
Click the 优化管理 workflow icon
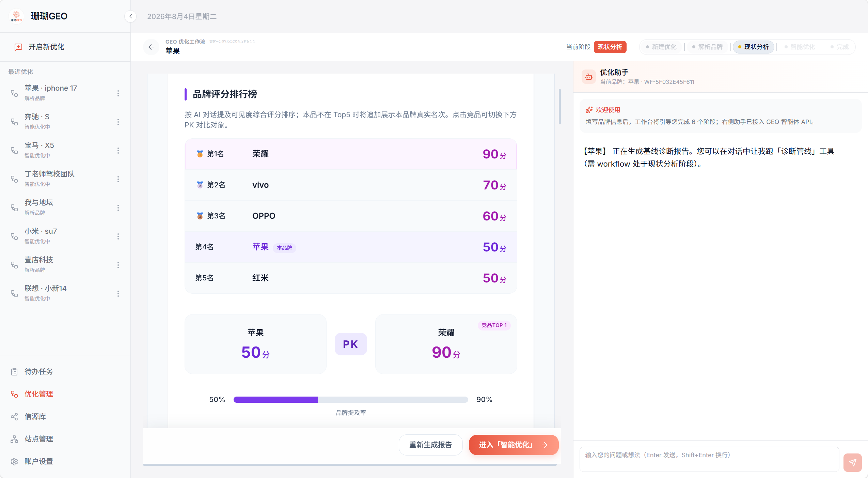click(14, 394)
